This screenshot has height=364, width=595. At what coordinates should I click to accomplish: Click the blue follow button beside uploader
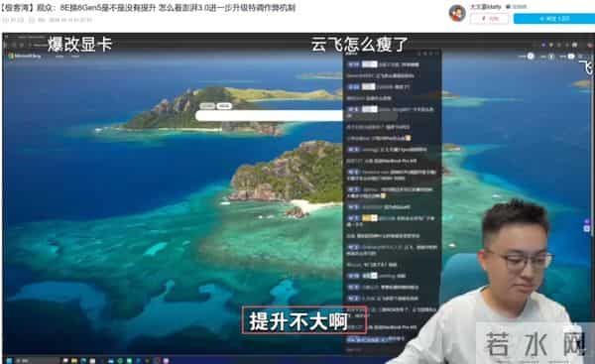click(x=554, y=19)
